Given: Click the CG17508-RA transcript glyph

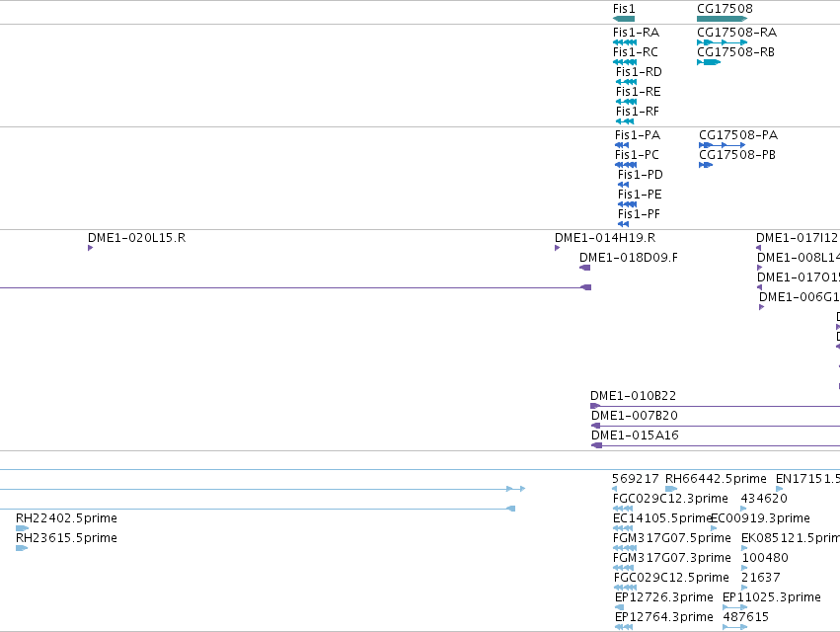Looking at the screenshot, I should click(722, 42).
